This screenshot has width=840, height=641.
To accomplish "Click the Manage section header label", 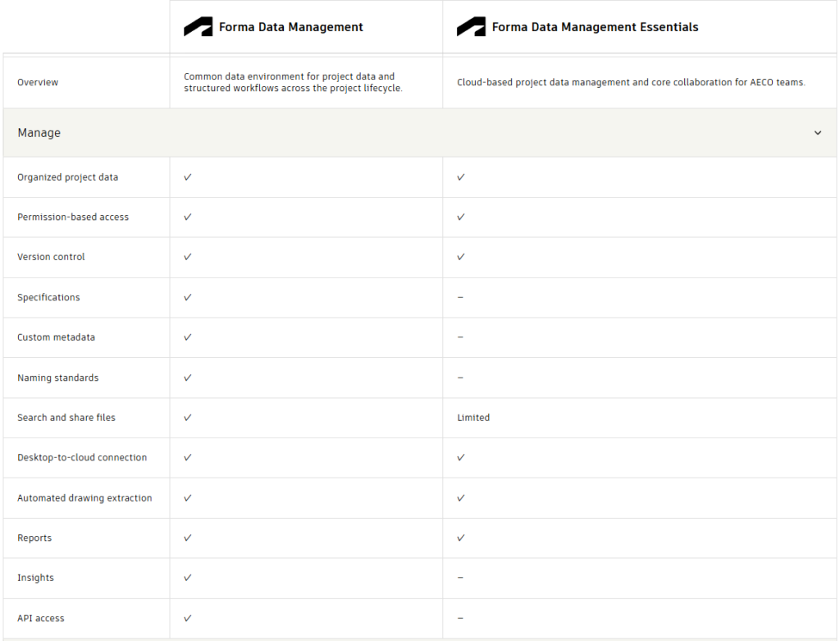I will pos(39,133).
